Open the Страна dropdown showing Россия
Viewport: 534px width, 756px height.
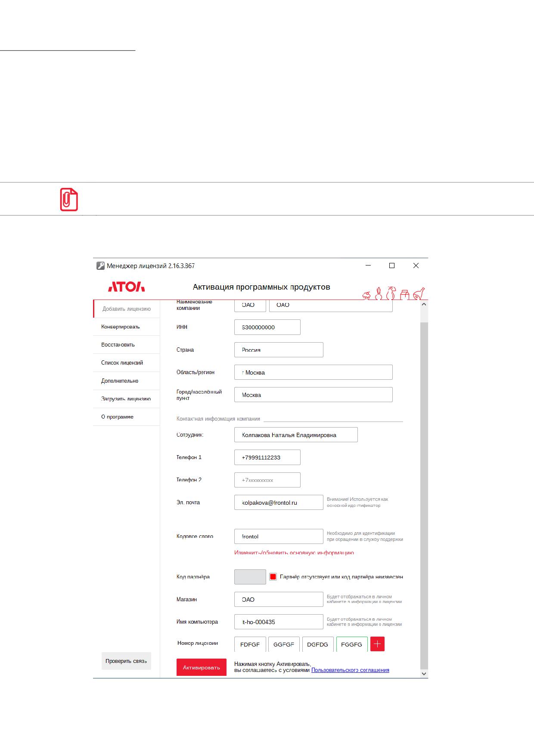[x=279, y=350]
